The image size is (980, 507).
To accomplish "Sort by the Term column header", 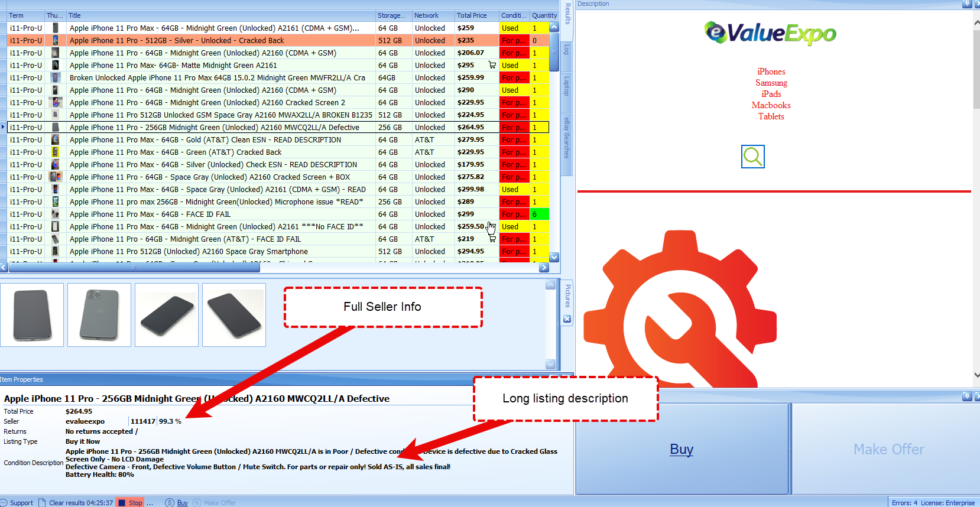I will (x=26, y=15).
